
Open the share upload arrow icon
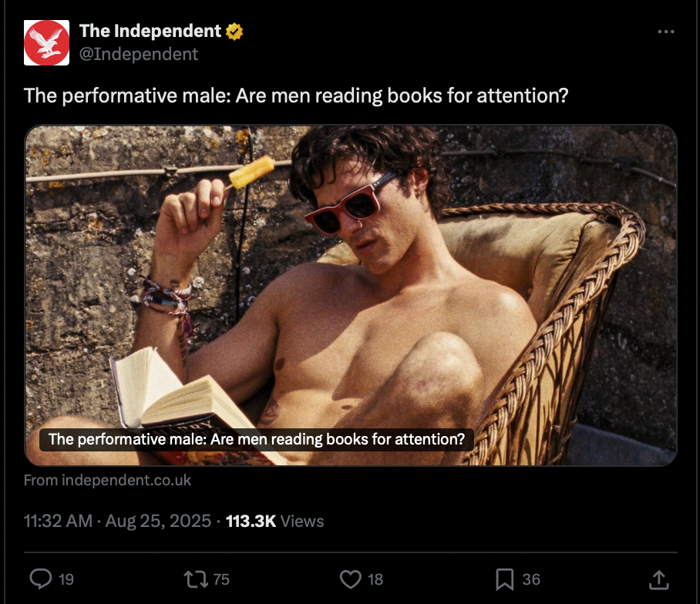pyautogui.click(x=659, y=579)
